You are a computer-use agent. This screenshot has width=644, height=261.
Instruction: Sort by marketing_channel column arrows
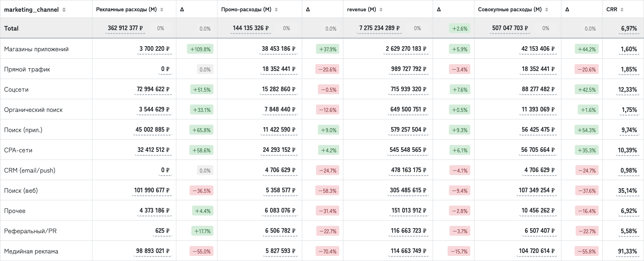(x=64, y=10)
